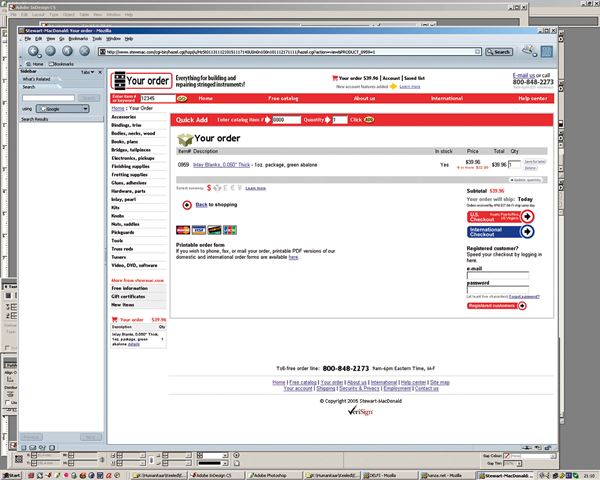Image resolution: width=600 pixels, height=480 pixels.
Task: Click the Mozilla mail icon in status bar
Action: (x=33, y=447)
